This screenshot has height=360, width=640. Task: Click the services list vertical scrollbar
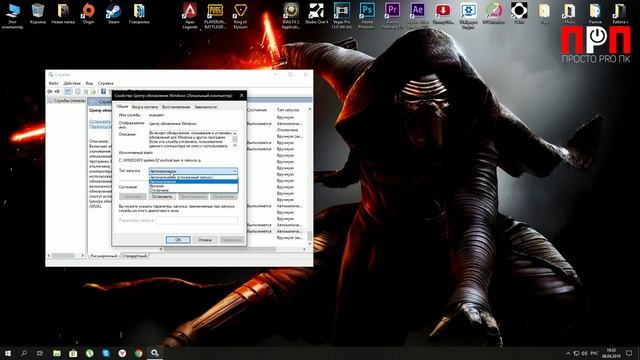pyautogui.click(x=309, y=176)
